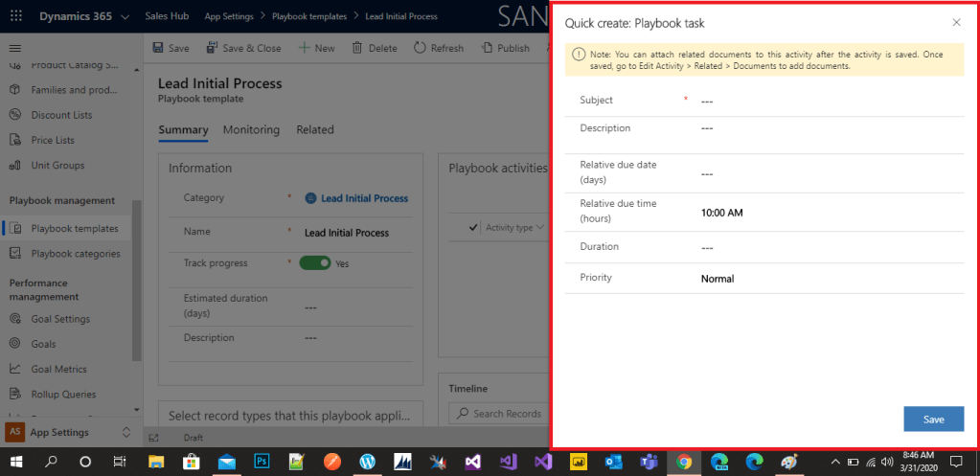This screenshot has width=980, height=476.
Task: Click the select-all checkmark in activities grid
Action: coord(473,228)
